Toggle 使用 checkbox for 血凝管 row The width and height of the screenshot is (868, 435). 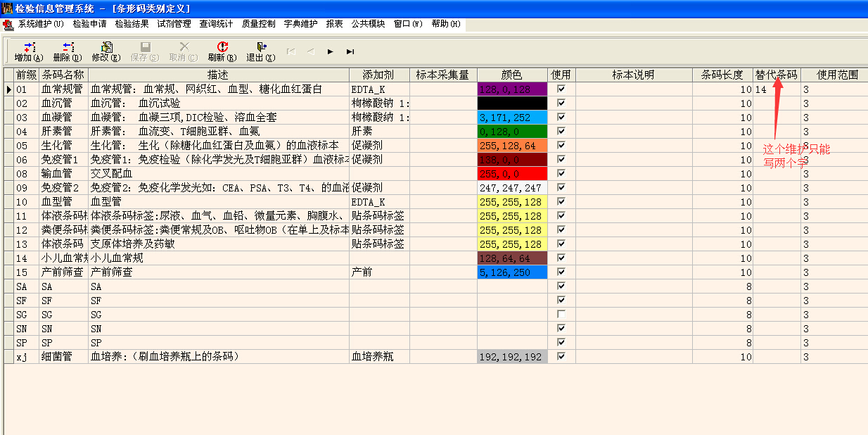pyautogui.click(x=561, y=118)
